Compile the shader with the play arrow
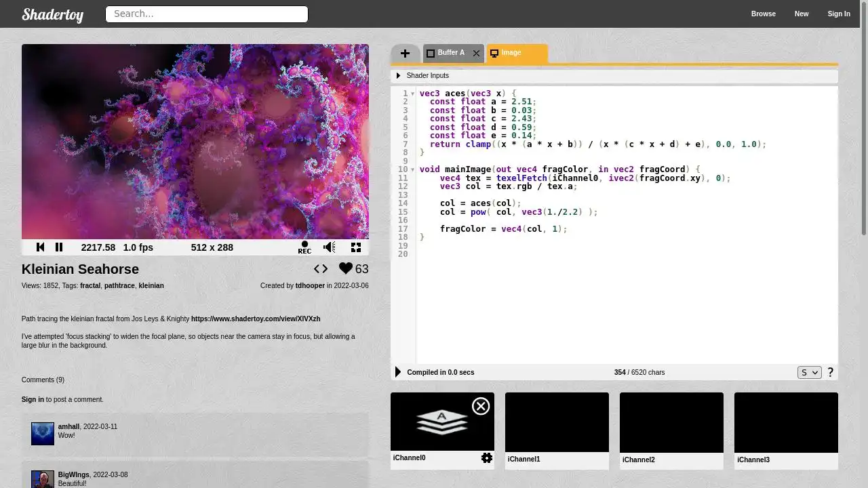868x488 pixels. (398, 372)
